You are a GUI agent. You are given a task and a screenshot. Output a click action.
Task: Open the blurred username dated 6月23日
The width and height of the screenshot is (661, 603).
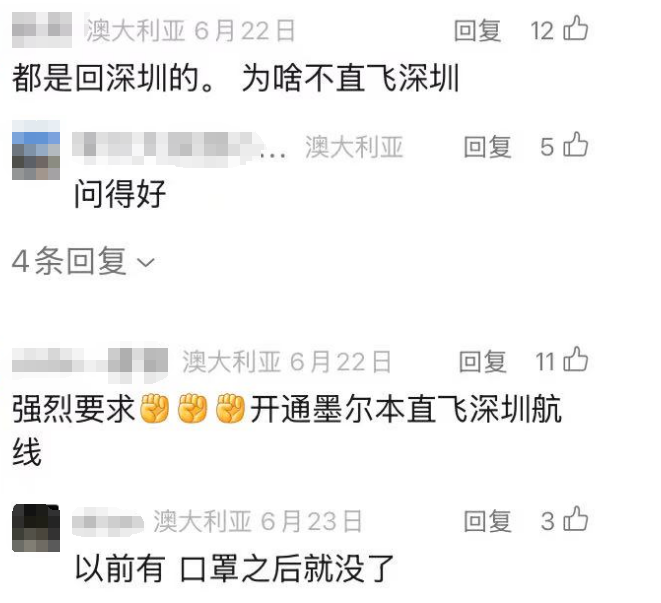click(108, 522)
